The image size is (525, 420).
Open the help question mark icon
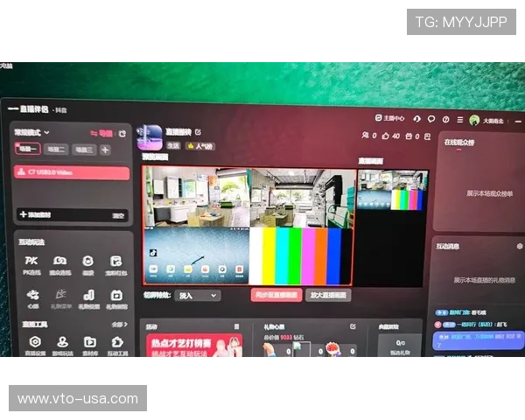coord(445,119)
